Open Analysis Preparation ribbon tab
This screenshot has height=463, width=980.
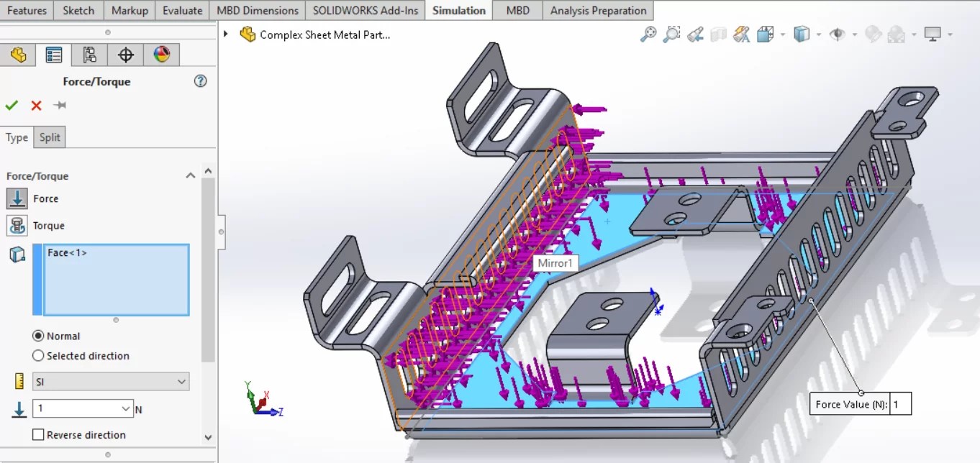point(598,10)
